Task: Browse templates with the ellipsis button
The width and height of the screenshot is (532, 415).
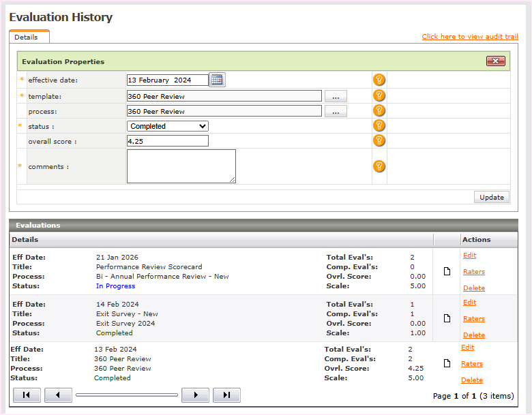Action: click(x=336, y=96)
